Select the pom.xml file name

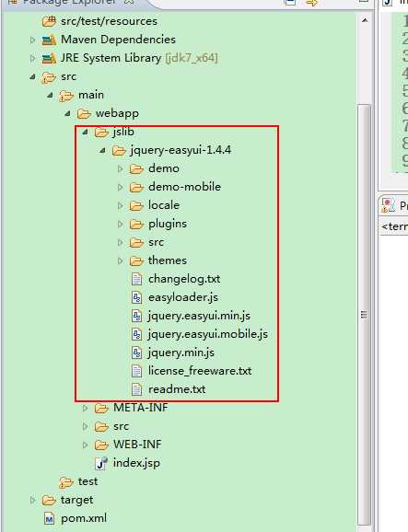coord(84,519)
